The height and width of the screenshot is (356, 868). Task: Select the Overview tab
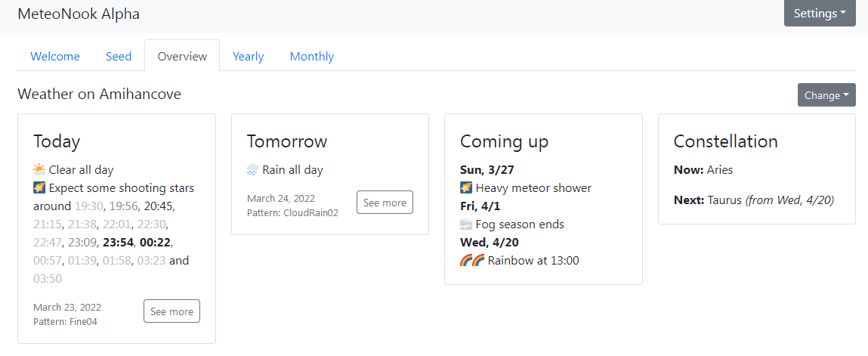pyautogui.click(x=182, y=57)
